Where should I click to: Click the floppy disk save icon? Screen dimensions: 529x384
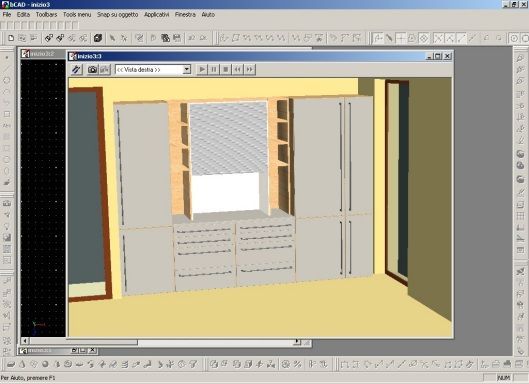(177, 38)
